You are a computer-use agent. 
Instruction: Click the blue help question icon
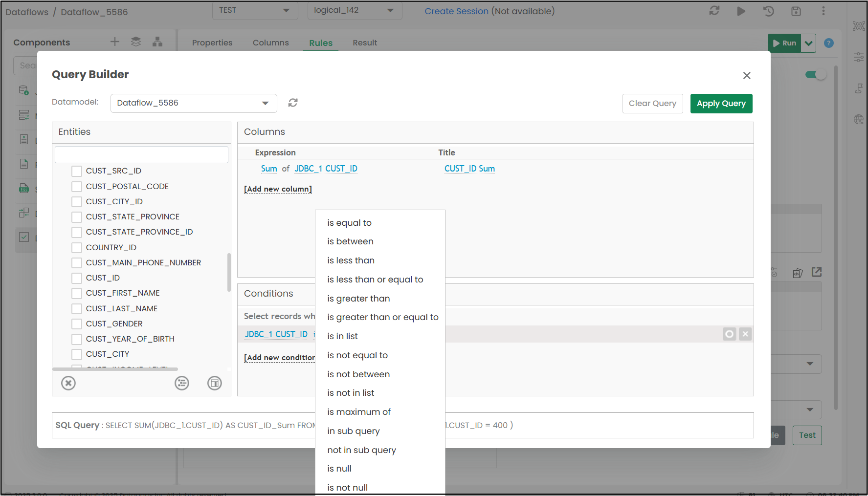(x=829, y=43)
